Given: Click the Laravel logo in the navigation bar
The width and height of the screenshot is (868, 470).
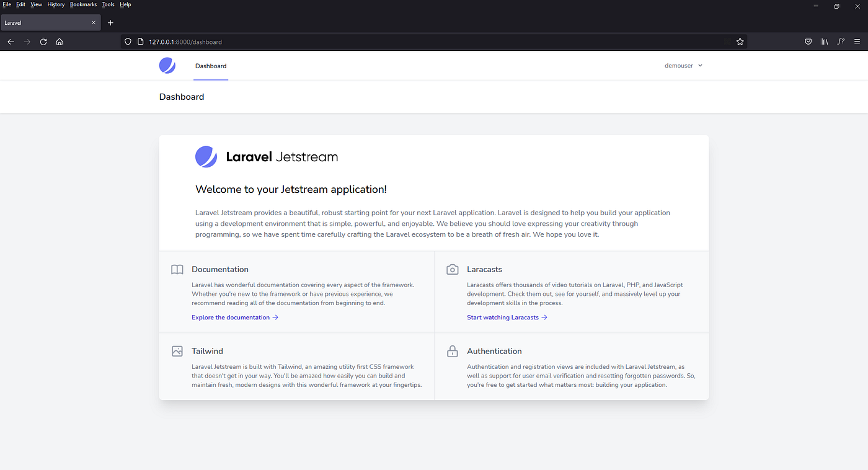Looking at the screenshot, I should tap(167, 64).
